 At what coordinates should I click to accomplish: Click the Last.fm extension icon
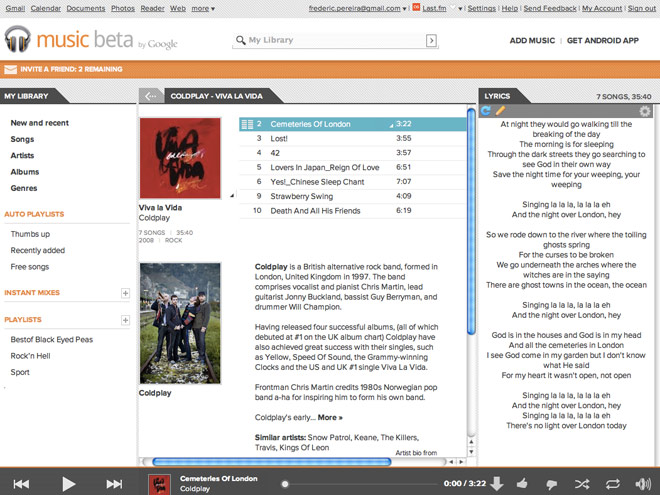(x=416, y=7)
